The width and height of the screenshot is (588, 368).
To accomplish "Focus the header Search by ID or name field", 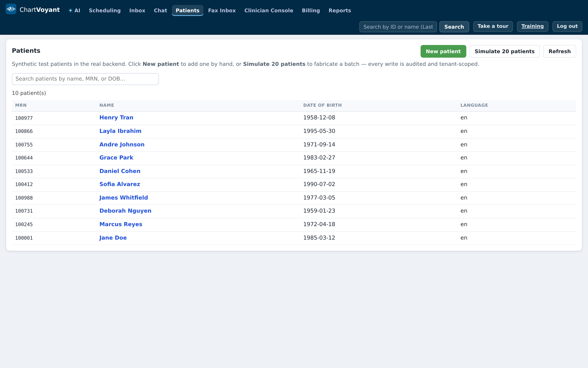I will pyautogui.click(x=398, y=27).
